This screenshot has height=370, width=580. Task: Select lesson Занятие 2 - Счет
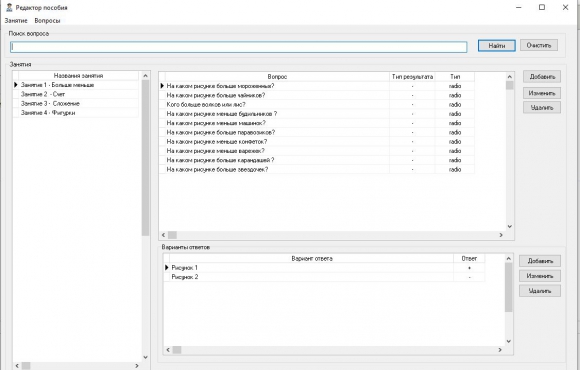pyautogui.click(x=75, y=94)
